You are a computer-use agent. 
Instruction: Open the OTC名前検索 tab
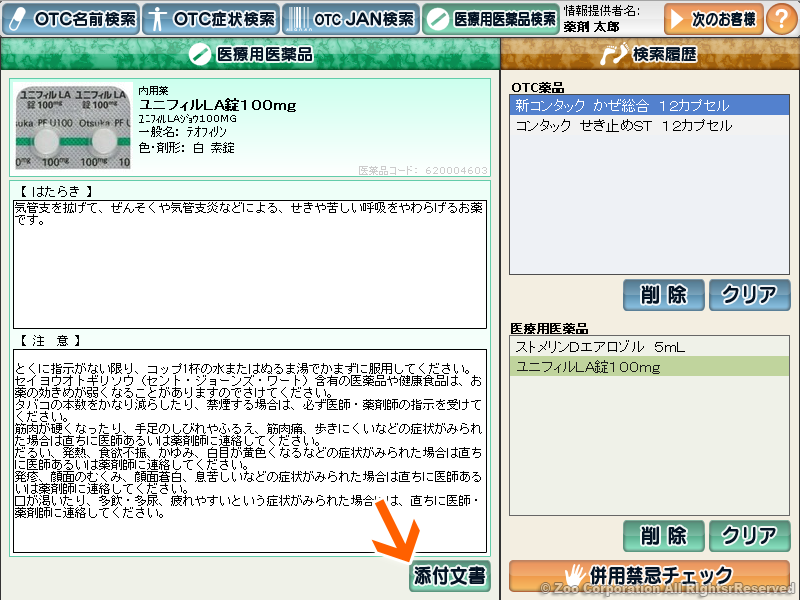pyautogui.click(x=70, y=19)
